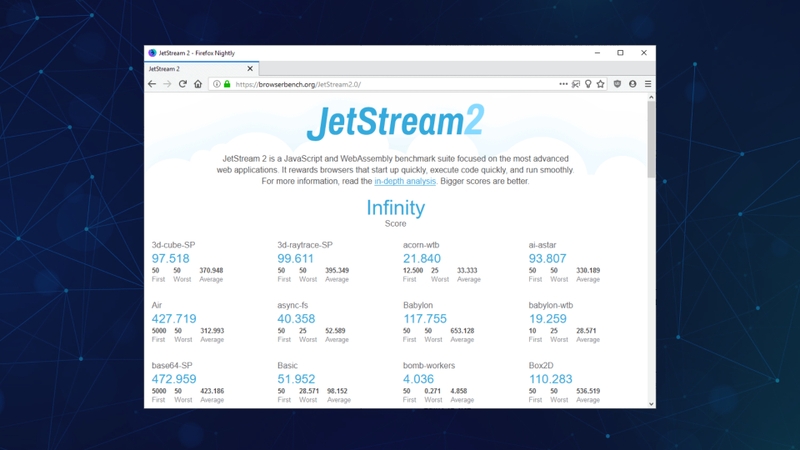Open the Firefox account icon
The width and height of the screenshot is (800, 450).
633,84
